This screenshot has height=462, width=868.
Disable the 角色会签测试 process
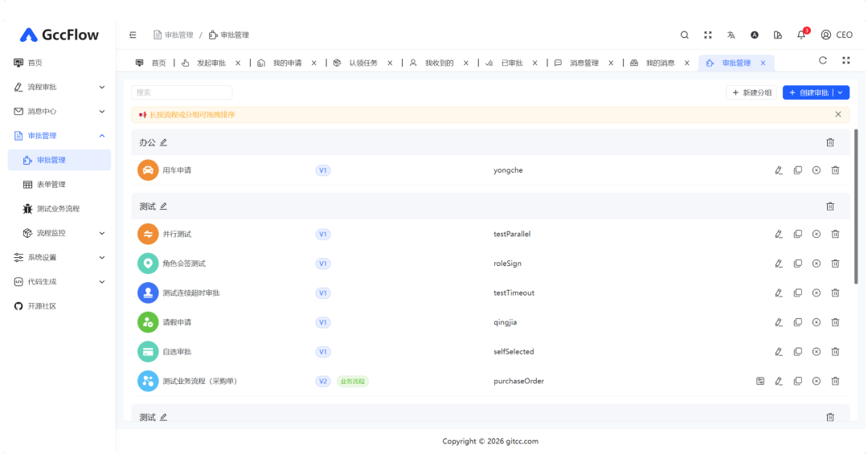click(x=817, y=264)
